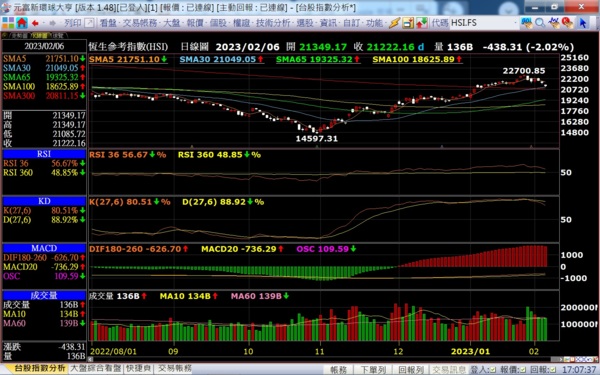This screenshot has height=375, width=600.
Task: Click the red Home icon in toolbar
Action: click(x=22, y=23)
